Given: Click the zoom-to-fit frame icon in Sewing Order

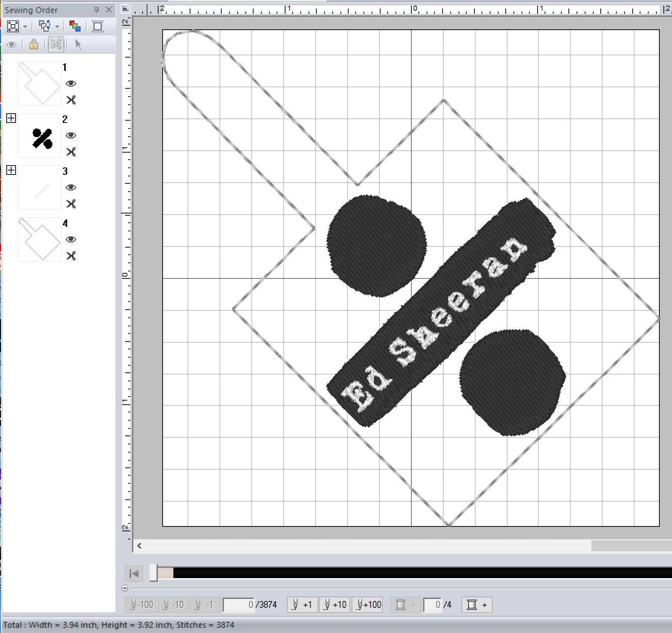Looking at the screenshot, I should pos(13,26).
